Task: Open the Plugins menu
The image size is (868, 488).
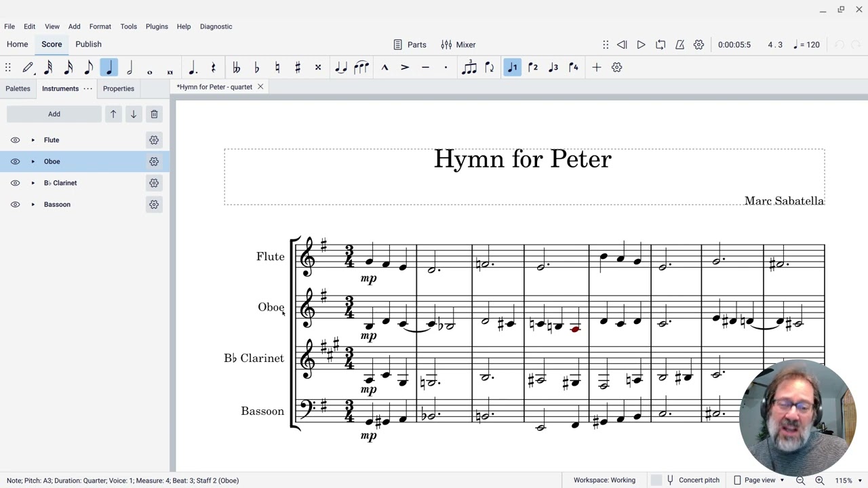Action: pos(157,26)
